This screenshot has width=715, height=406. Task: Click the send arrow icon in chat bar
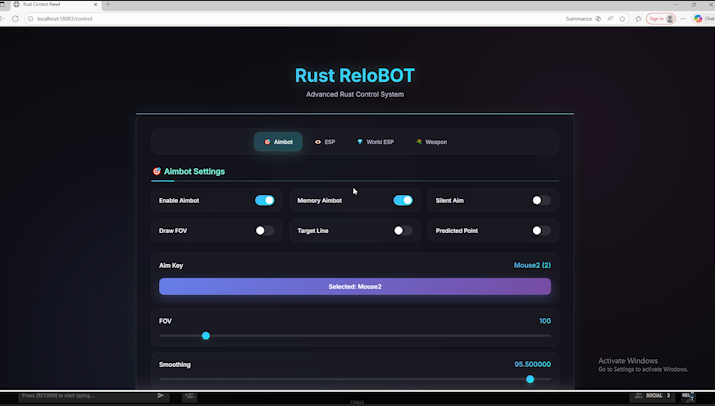(161, 396)
